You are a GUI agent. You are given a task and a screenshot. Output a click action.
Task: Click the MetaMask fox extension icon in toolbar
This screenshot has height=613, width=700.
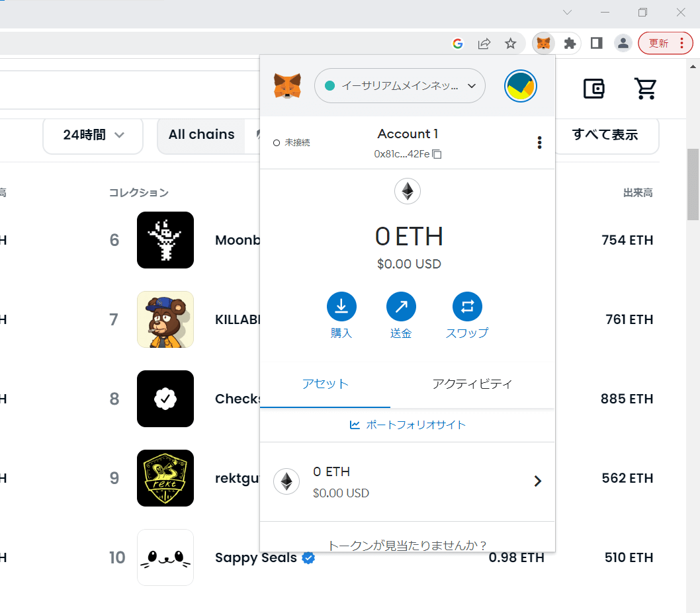[543, 44]
